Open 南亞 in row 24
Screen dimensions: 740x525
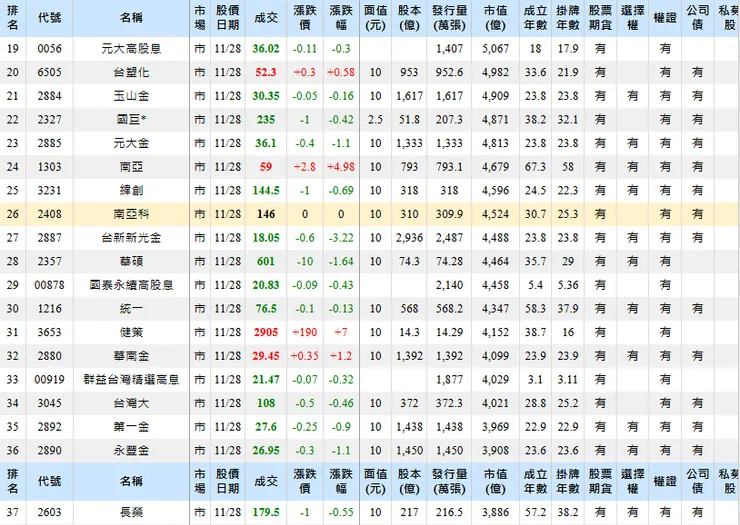[x=131, y=167]
